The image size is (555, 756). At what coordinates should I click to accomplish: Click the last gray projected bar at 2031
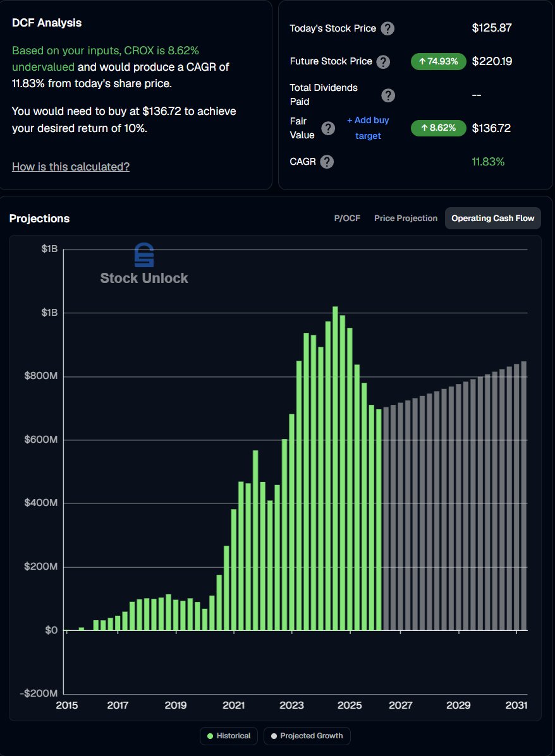[523, 496]
